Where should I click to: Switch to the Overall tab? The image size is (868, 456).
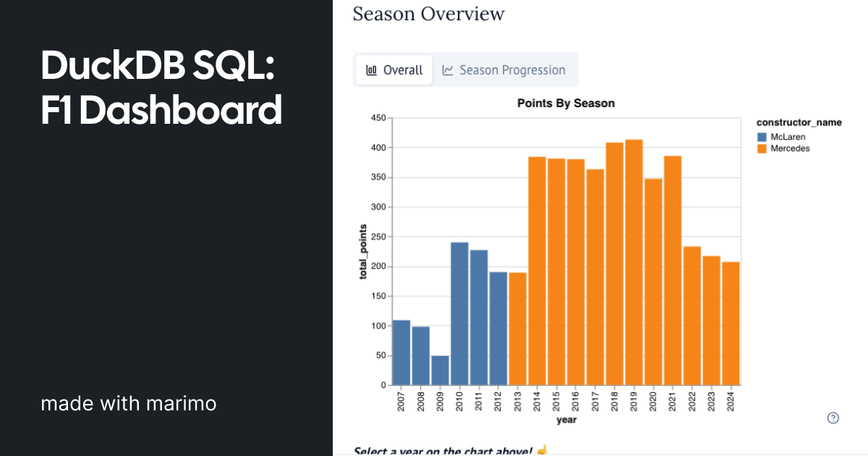click(394, 70)
